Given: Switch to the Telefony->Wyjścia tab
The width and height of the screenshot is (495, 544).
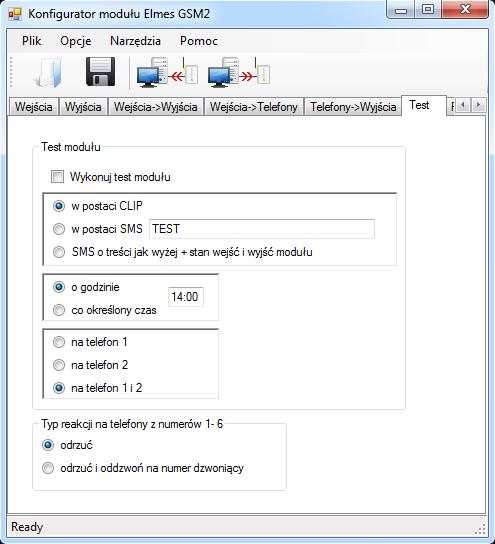Looking at the screenshot, I should (x=353, y=107).
